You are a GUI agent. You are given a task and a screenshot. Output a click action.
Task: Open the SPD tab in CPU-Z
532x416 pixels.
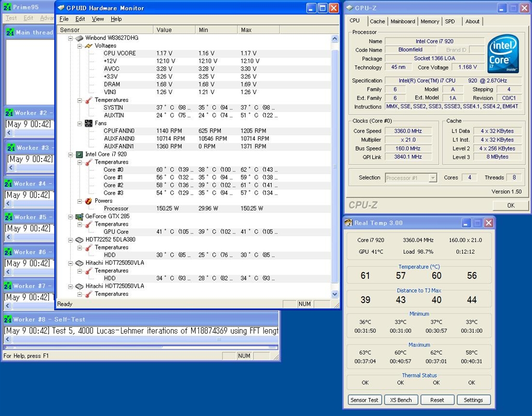[450, 21]
